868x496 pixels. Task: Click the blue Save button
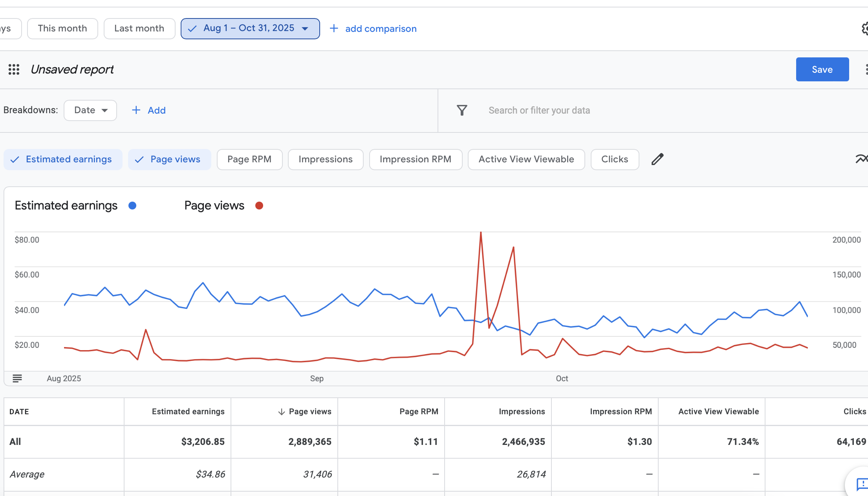pyautogui.click(x=822, y=70)
